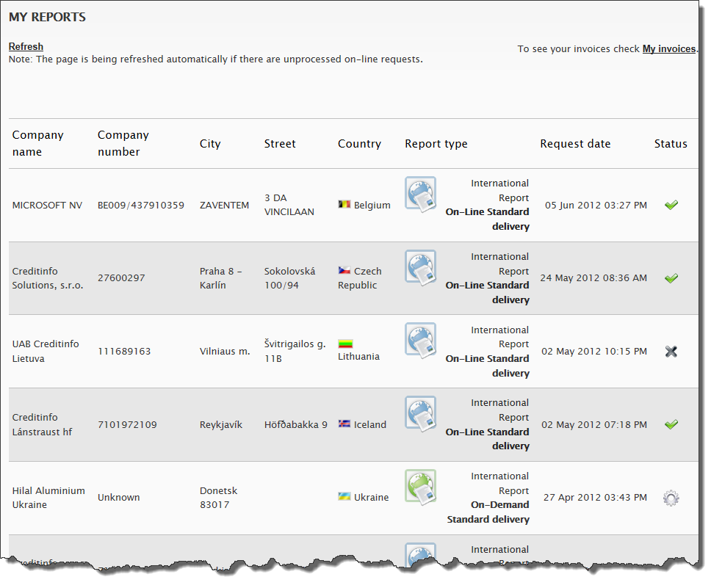Open report icon for Creditinfo Solutions row
The width and height of the screenshot is (711, 588).
[421, 268]
